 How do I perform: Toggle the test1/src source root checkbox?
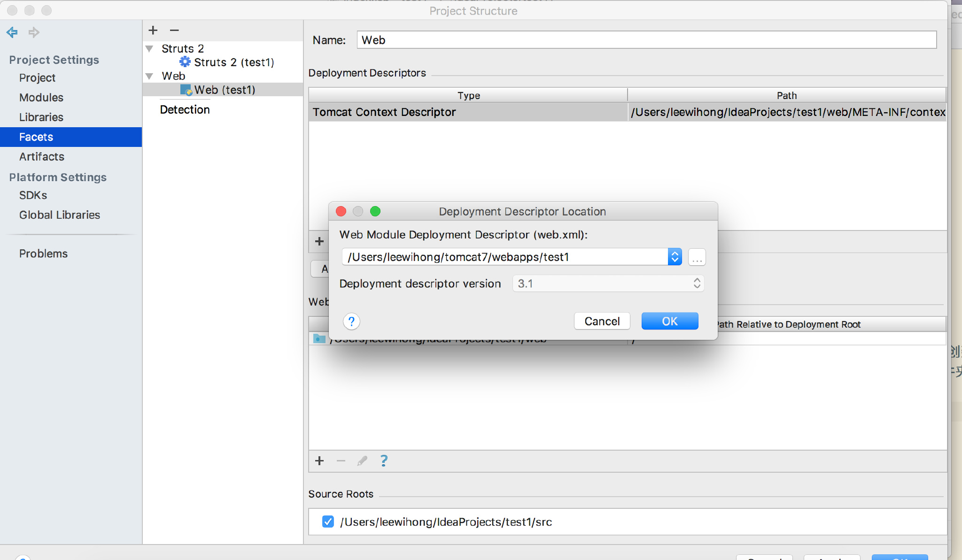pos(328,522)
